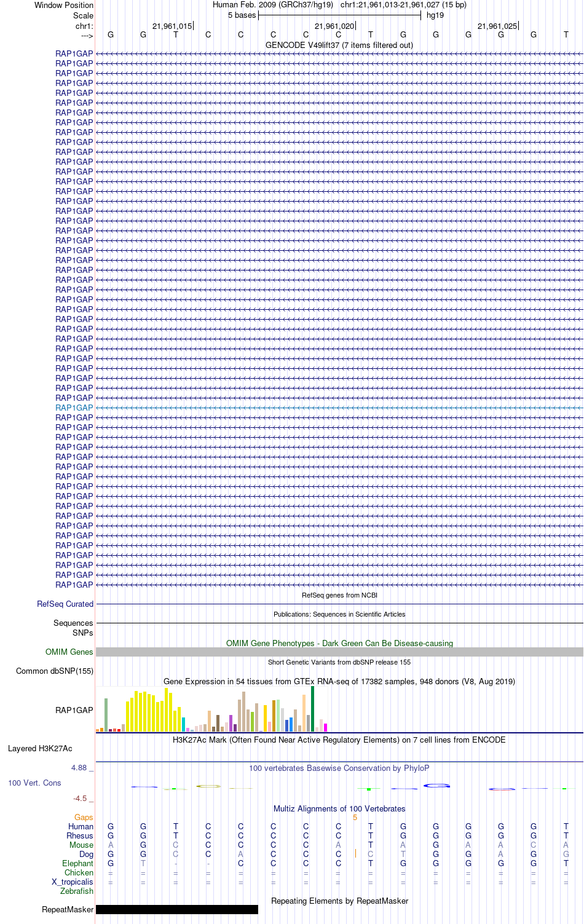
Task: Click the 21,961,020 position marker
Action: [x=334, y=26]
